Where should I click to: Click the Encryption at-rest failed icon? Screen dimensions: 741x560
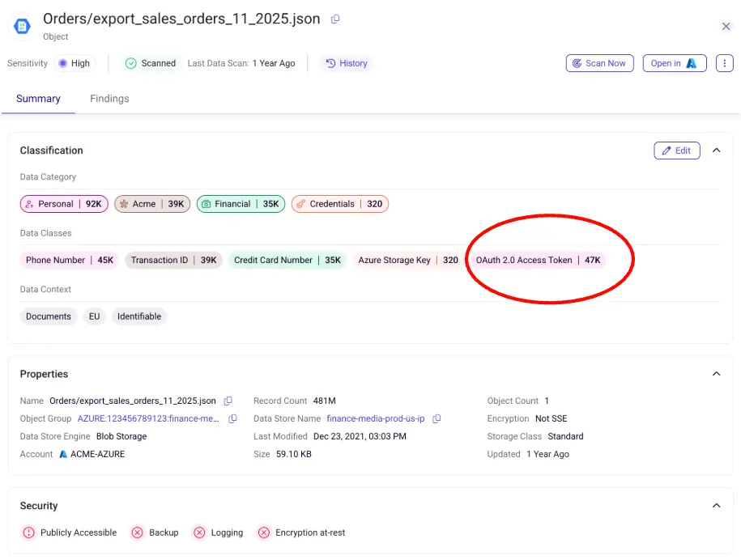(264, 532)
